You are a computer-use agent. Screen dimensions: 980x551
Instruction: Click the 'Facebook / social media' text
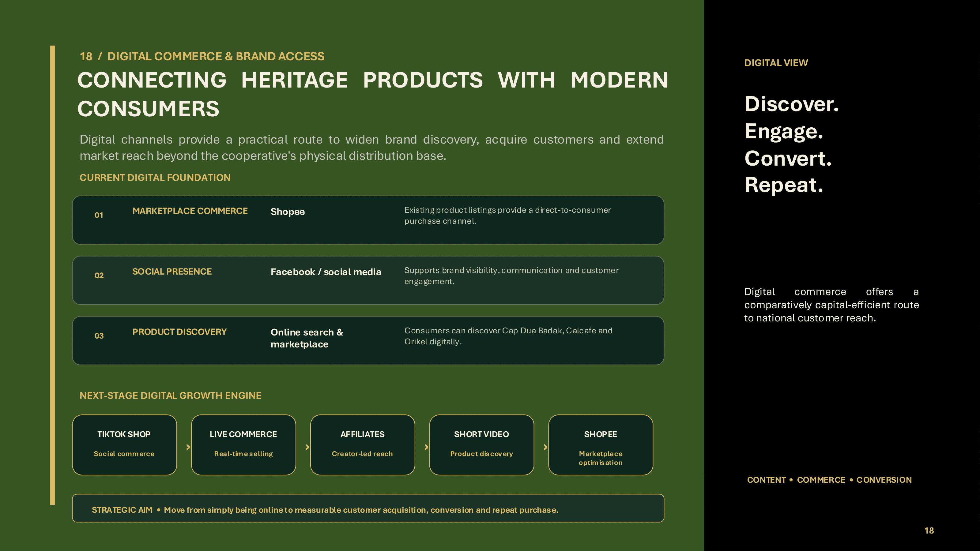click(x=326, y=272)
